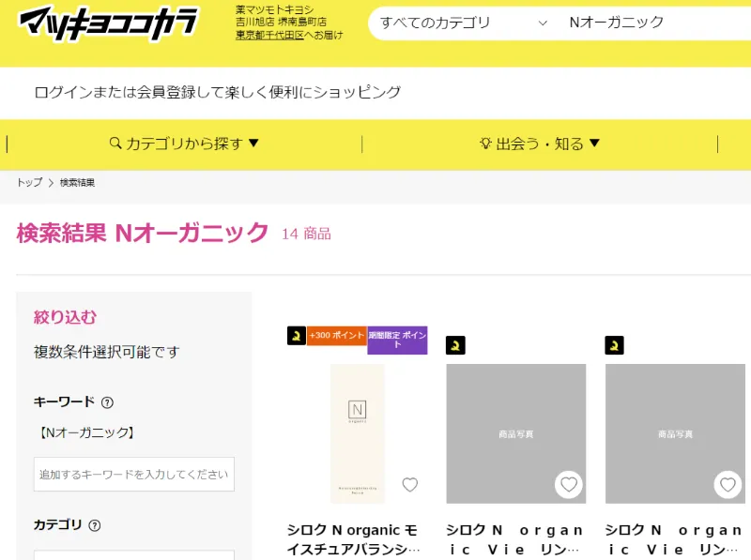This screenshot has height=560, width=751.
Task: Favorite the third product with heart icon
Action: (728, 485)
